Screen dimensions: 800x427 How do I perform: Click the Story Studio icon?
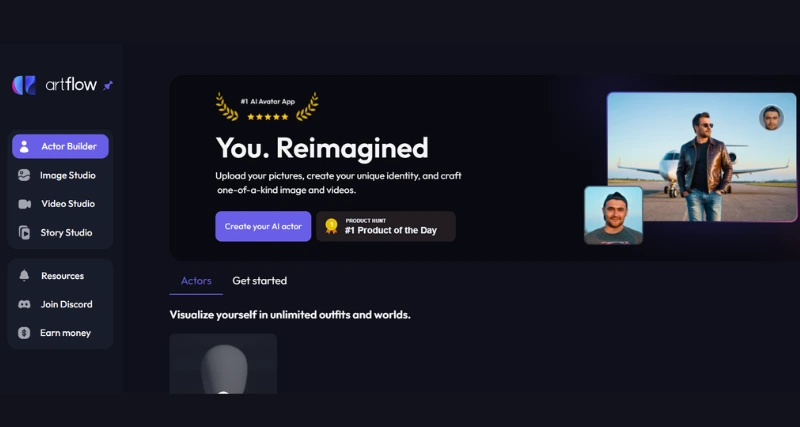click(24, 233)
